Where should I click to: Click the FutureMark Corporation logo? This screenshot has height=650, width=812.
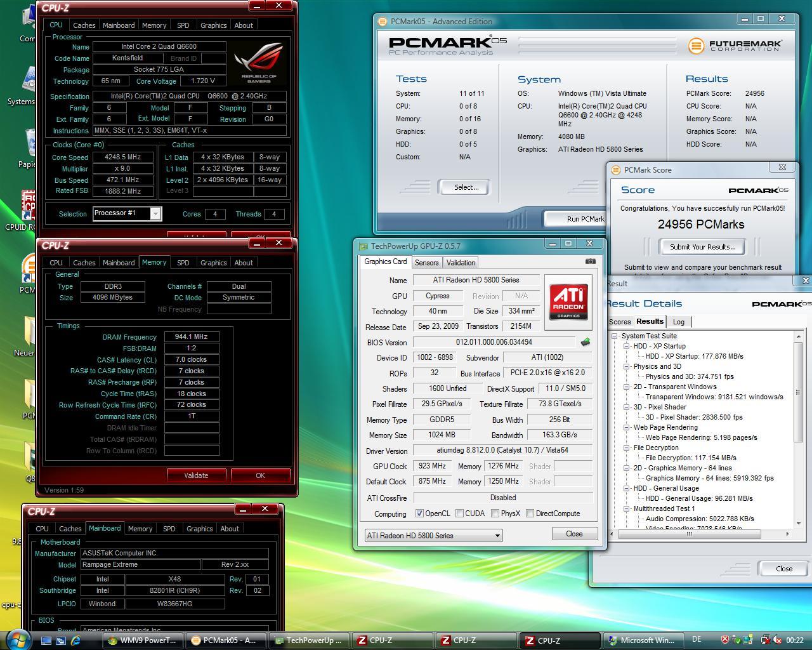coord(735,46)
